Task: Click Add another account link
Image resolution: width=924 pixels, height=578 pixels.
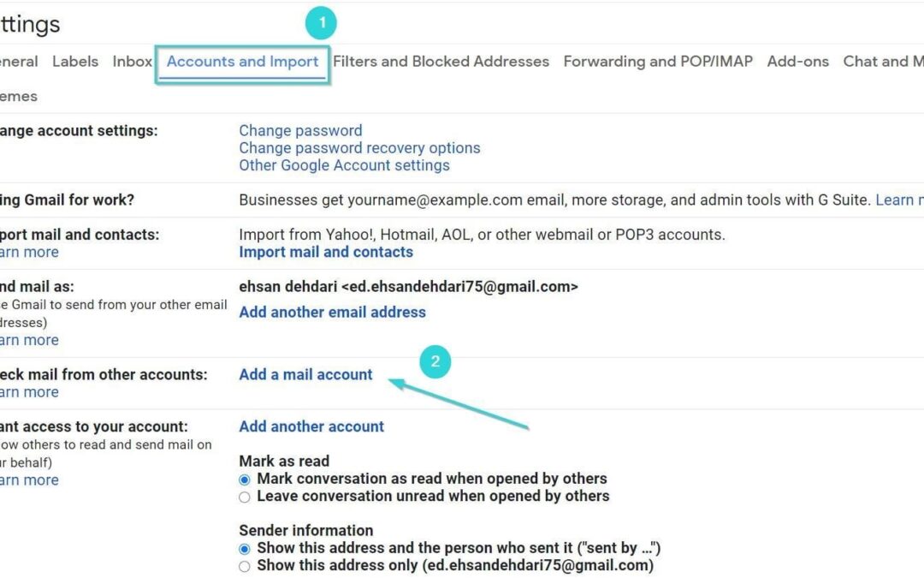Action: (311, 426)
